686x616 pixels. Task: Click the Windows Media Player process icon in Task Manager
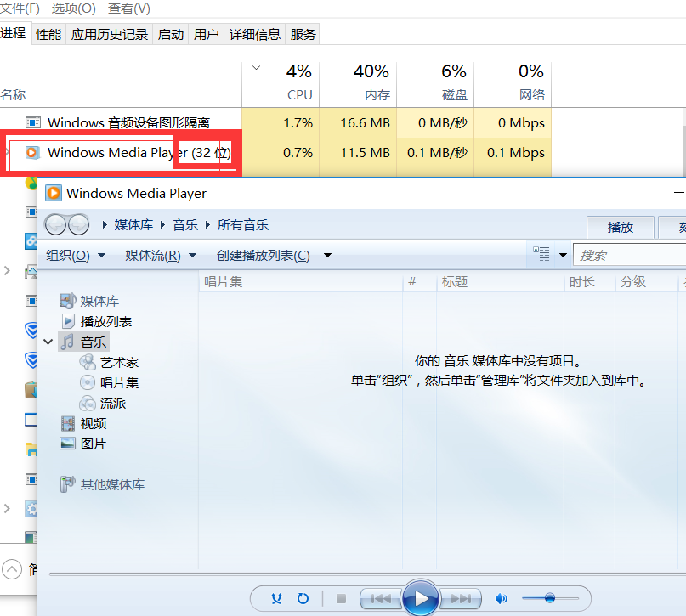pyautogui.click(x=32, y=153)
